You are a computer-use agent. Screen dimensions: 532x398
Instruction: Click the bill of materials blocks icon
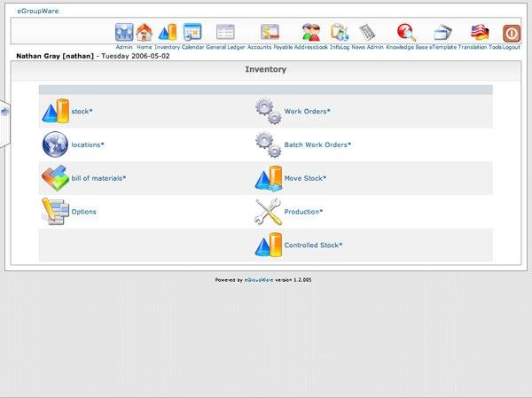click(x=55, y=178)
